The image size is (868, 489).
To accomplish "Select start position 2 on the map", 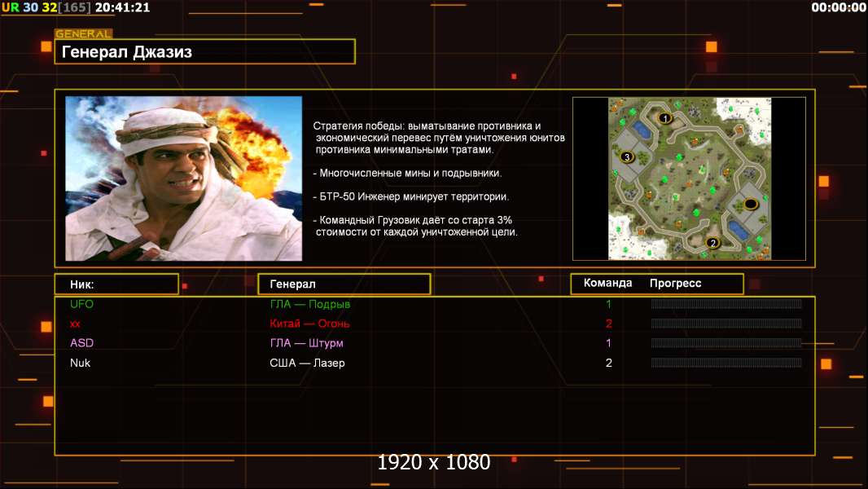I will pyautogui.click(x=713, y=243).
